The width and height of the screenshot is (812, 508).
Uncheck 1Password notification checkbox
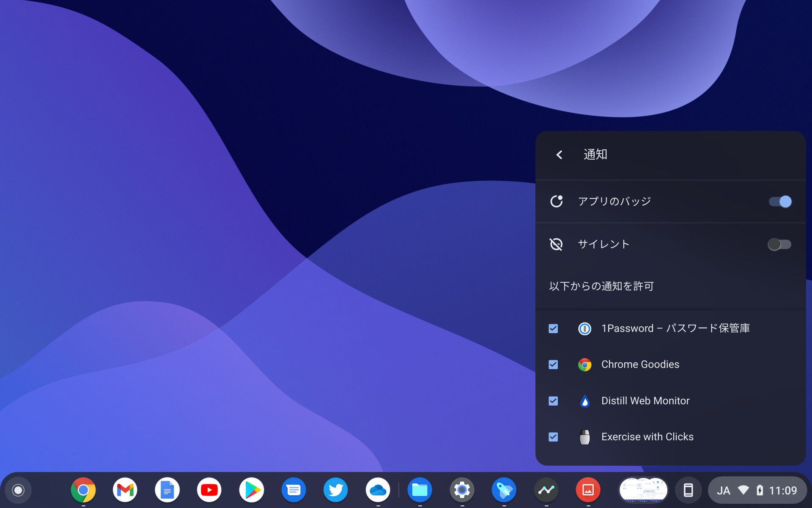[553, 329]
